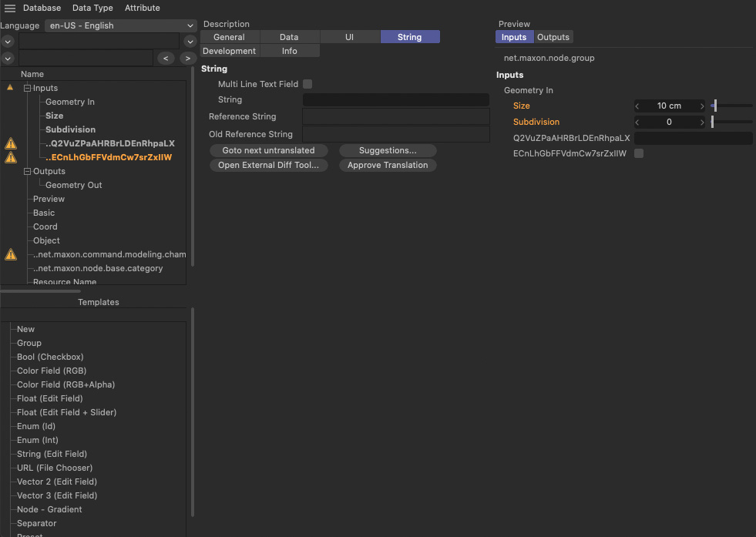The width and height of the screenshot is (756, 537).
Task: Click the Subdivision value decrement arrow
Action: [x=637, y=122]
